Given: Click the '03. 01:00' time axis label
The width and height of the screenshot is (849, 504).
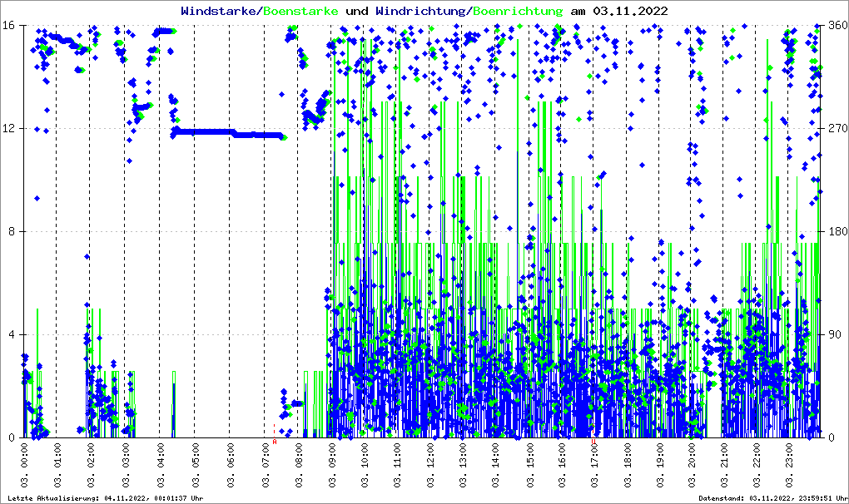Looking at the screenshot, I should [57, 465].
